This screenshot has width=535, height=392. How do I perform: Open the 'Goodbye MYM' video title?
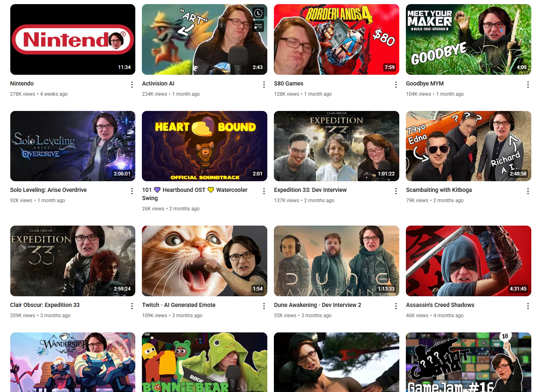click(x=425, y=83)
